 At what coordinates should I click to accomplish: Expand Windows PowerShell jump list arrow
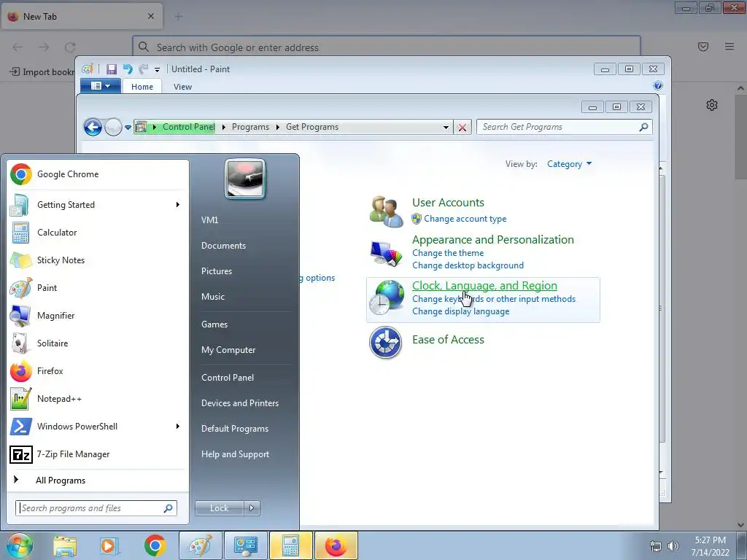pyautogui.click(x=178, y=426)
